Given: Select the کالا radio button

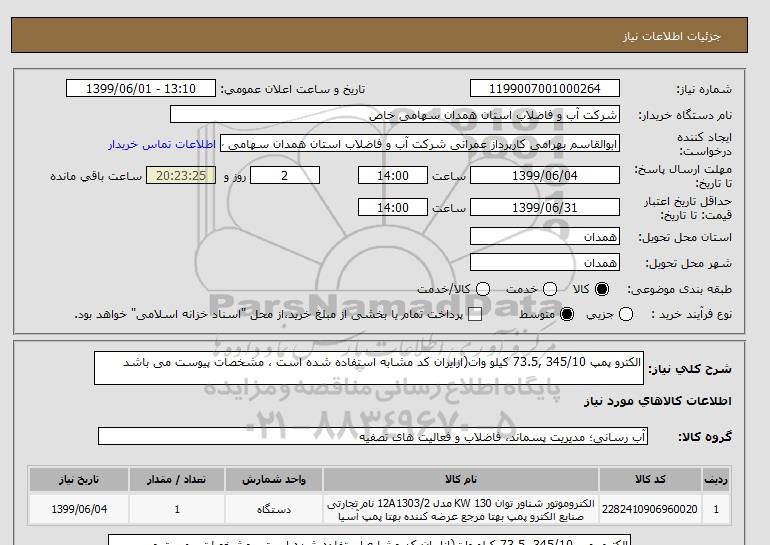Looking at the screenshot, I should point(602,289).
